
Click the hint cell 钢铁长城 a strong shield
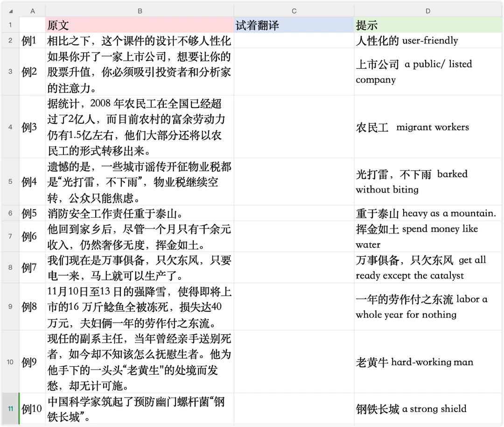click(x=427, y=408)
